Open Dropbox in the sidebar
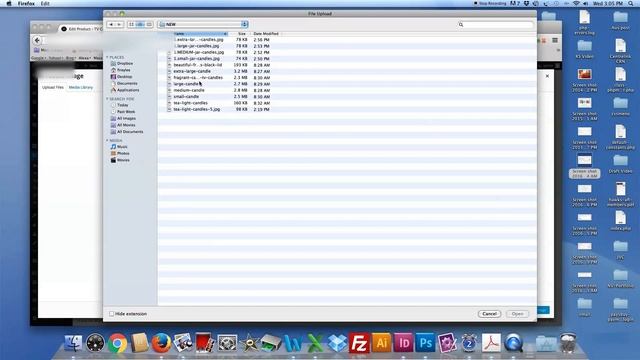Viewport: 640px width, 360px height. tap(122, 64)
